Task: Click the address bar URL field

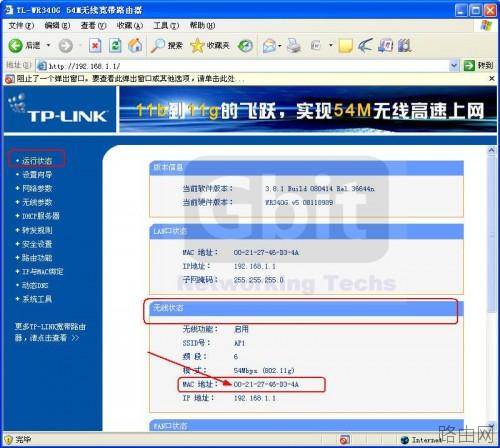Action: pos(248,66)
